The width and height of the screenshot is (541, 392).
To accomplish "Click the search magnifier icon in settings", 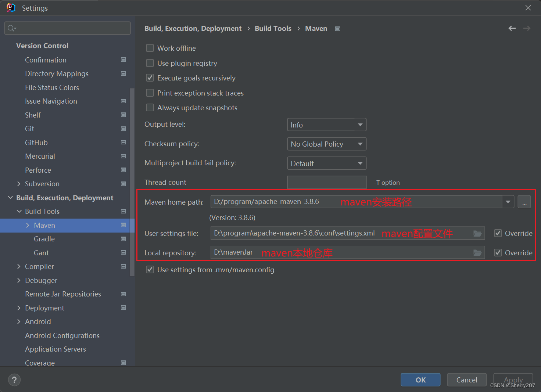I will click(11, 28).
